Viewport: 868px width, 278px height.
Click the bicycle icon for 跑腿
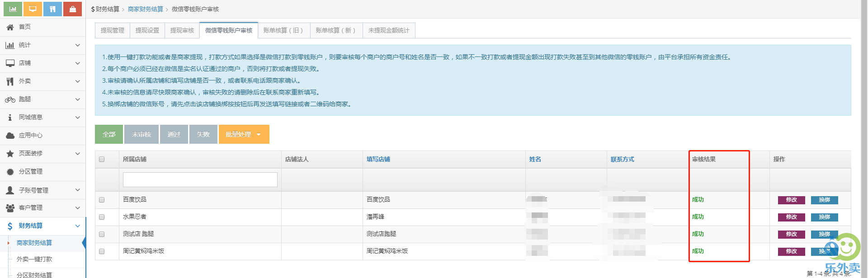(x=10, y=99)
